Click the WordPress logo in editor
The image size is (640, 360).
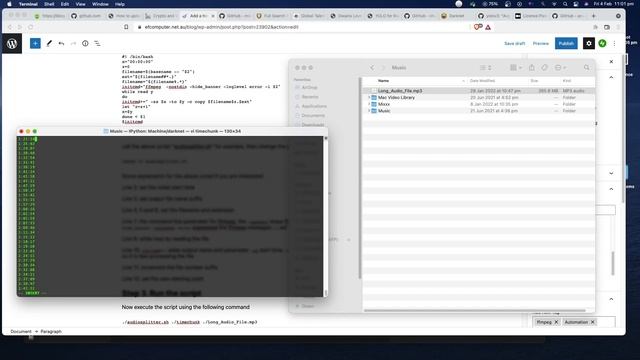(12, 43)
